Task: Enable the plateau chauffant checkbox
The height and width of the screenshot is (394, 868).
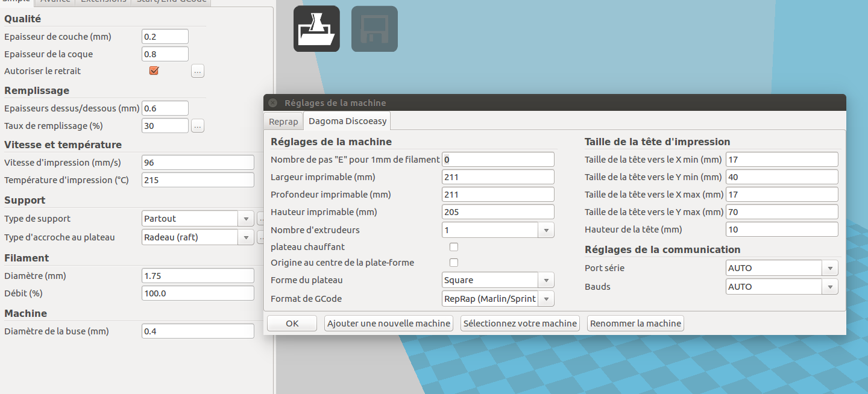Action: (x=454, y=247)
